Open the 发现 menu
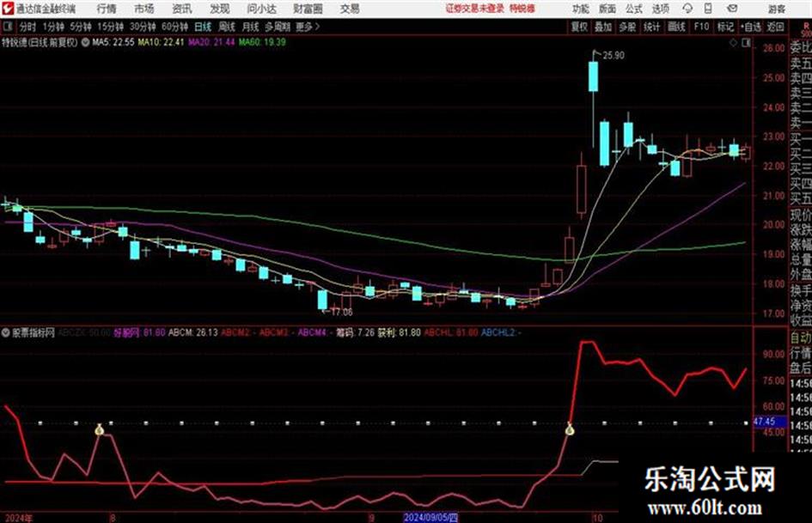 tap(219, 9)
